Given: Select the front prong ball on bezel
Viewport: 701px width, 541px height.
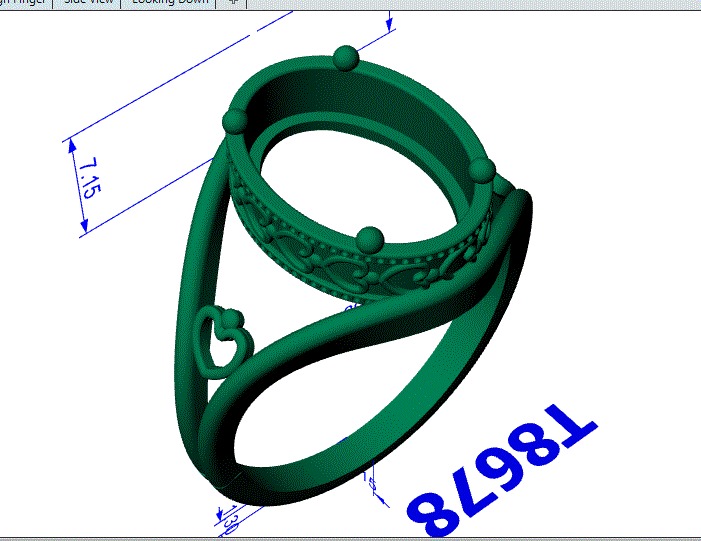Looking at the screenshot, I should click(370, 238).
